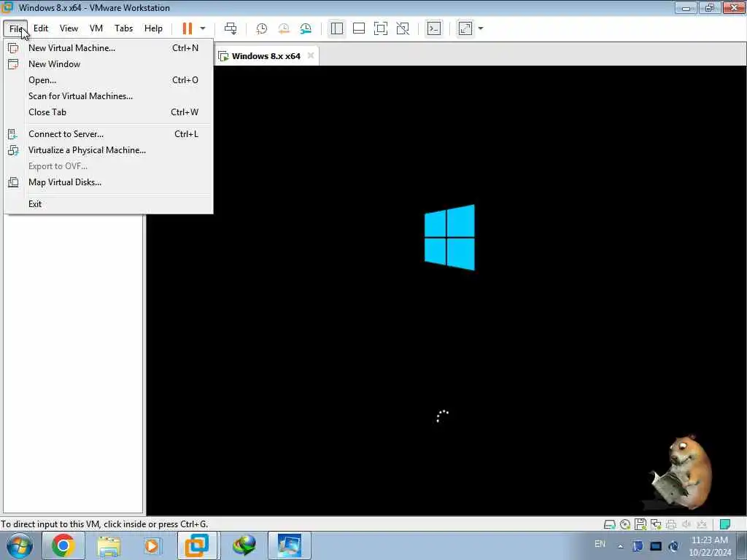Select Connect to Server menu entry

tap(109, 134)
